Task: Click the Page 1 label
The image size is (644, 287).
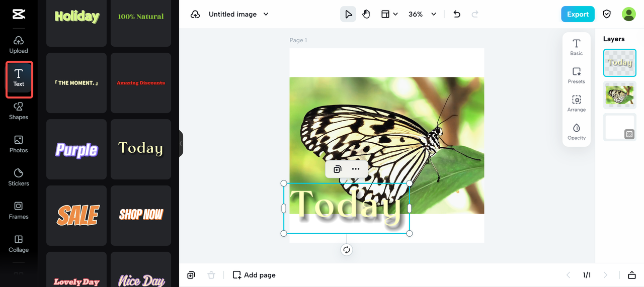Action: 298,40
